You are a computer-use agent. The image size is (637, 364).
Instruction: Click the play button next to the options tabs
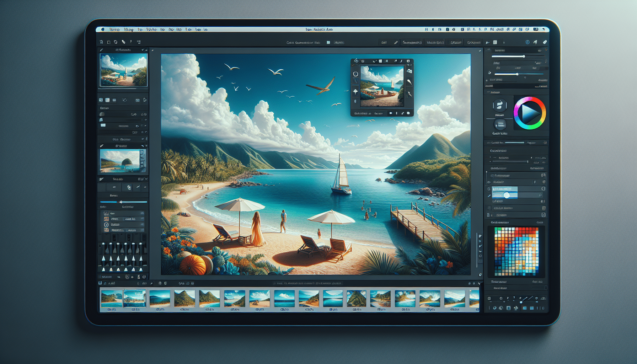tap(488, 43)
